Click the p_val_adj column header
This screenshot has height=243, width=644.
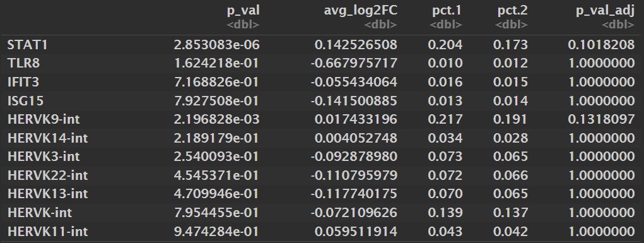[x=606, y=11]
